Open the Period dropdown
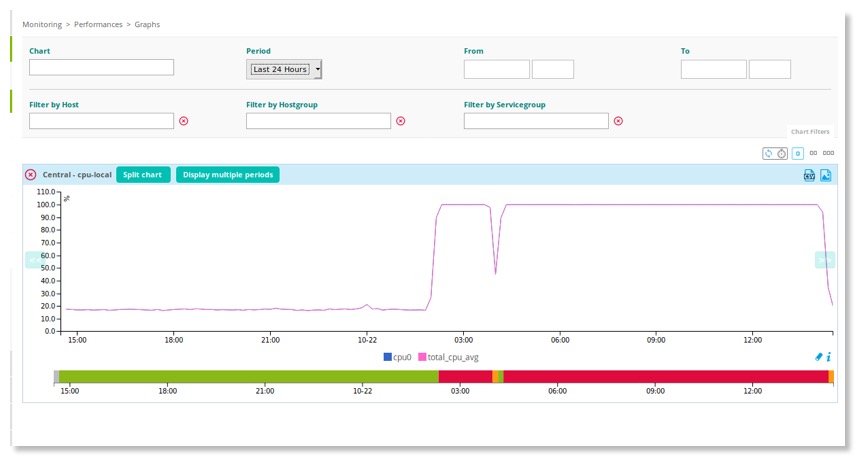Viewport: 855px width, 456px height. click(x=285, y=69)
